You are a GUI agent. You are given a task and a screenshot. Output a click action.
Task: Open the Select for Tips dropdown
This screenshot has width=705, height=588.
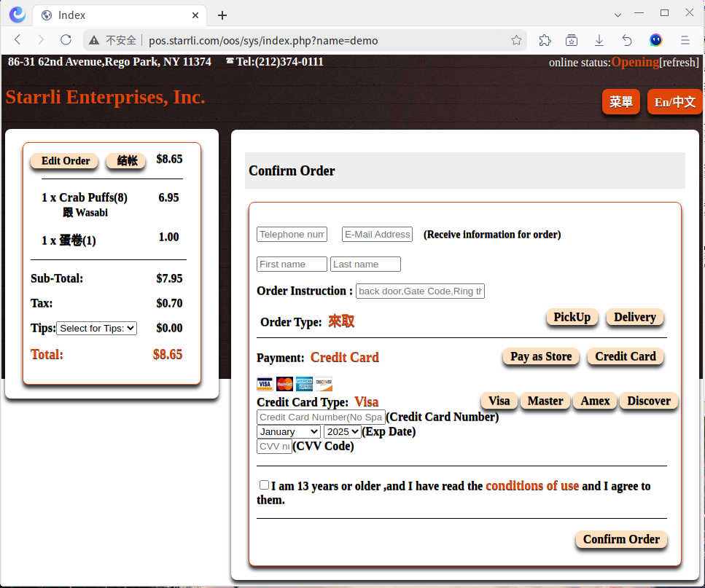pos(96,329)
